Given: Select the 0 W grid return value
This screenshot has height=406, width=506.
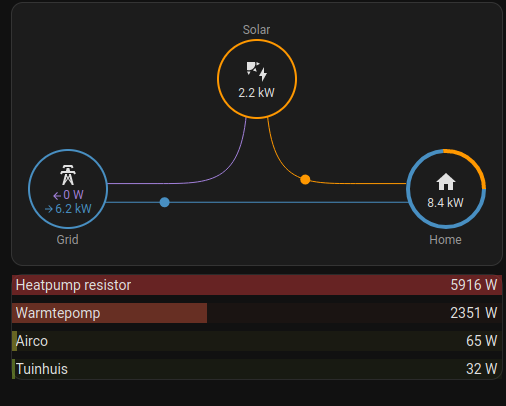Looking at the screenshot, I should [73, 195].
